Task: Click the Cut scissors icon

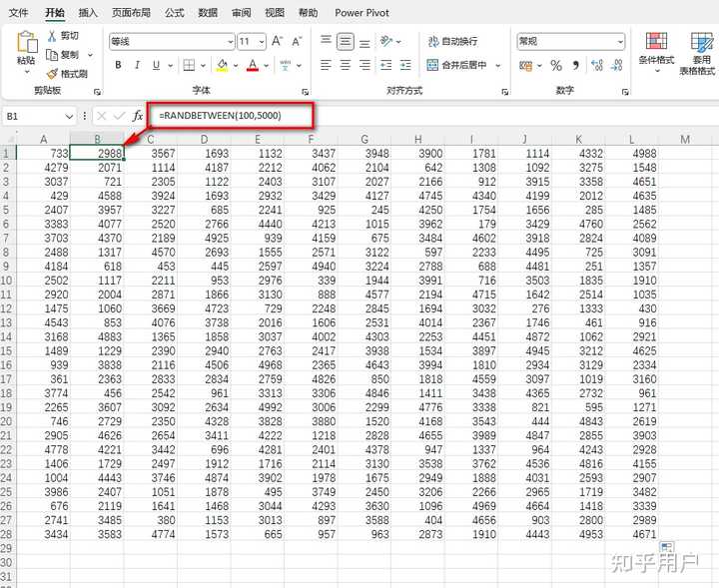Action: (x=52, y=36)
